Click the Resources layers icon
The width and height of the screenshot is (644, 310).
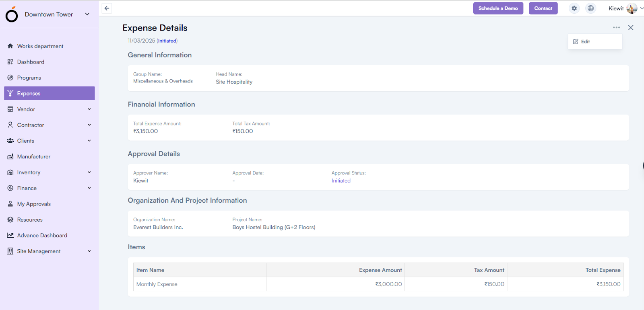click(10, 220)
